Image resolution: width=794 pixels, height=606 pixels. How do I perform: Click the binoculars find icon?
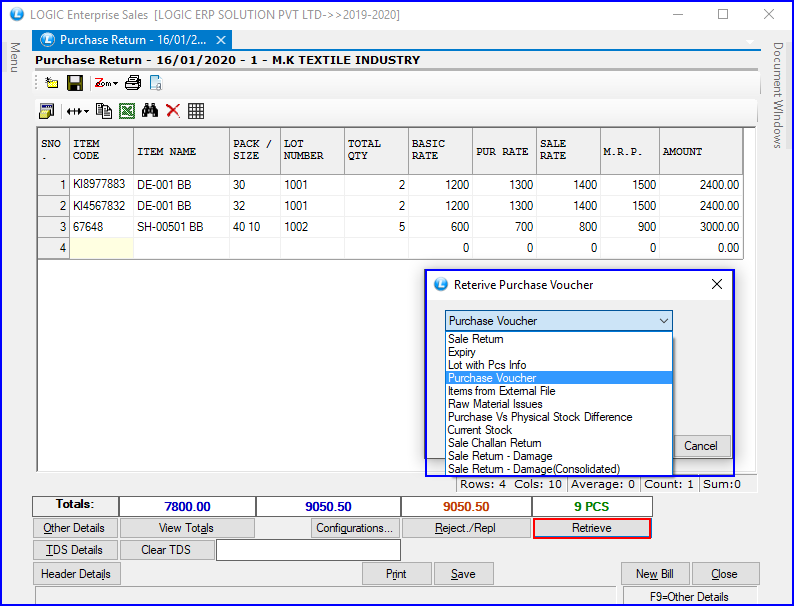click(x=150, y=111)
